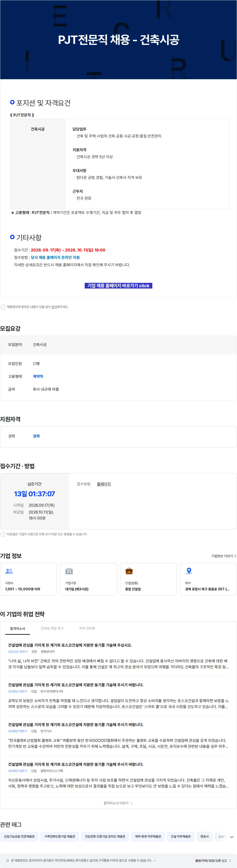Click the 기업 채용 홈페이지 바로가기 click button
The width and height of the screenshot is (237, 868).
coord(118,286)
